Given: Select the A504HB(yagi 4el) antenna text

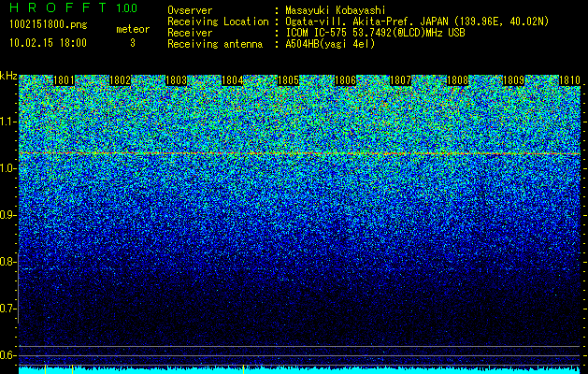Looking at the screenshot, I should 330,44.
